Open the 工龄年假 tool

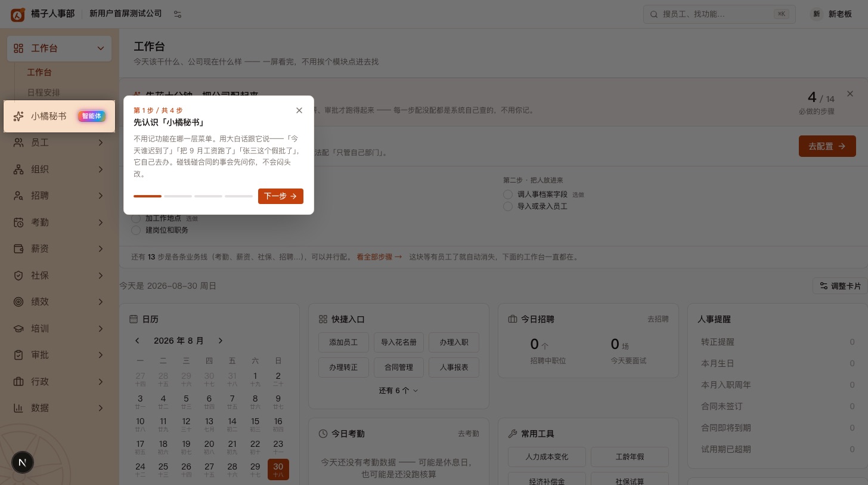(630, 457)
